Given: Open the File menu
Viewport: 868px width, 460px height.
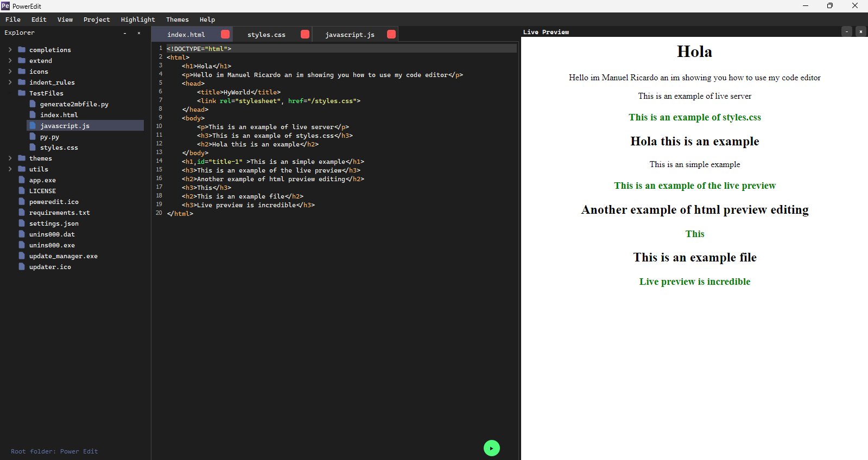Looking at the screenshot, I should (x=13, y=20).
